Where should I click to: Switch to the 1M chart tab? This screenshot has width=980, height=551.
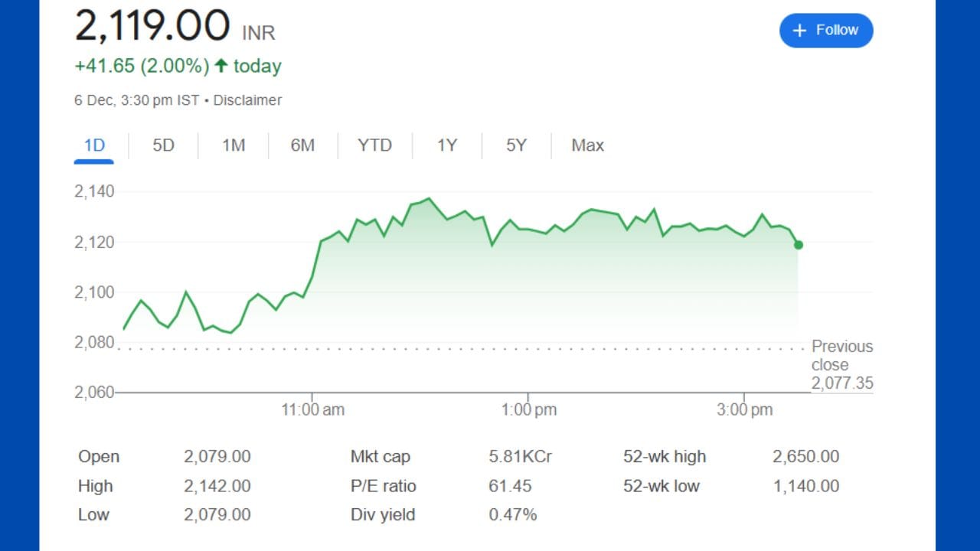pos(233,145)
